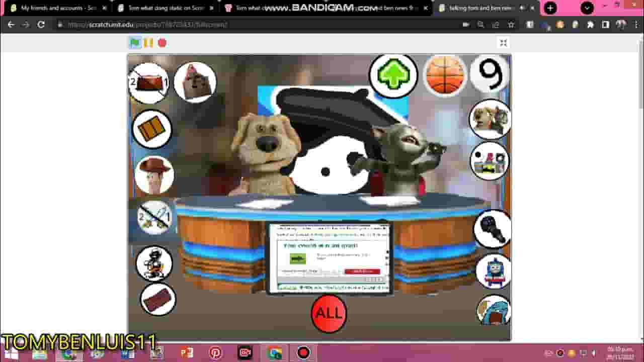Select the black boxing glove icon
Screen dimensions: 644x362
tap(492, 230)
